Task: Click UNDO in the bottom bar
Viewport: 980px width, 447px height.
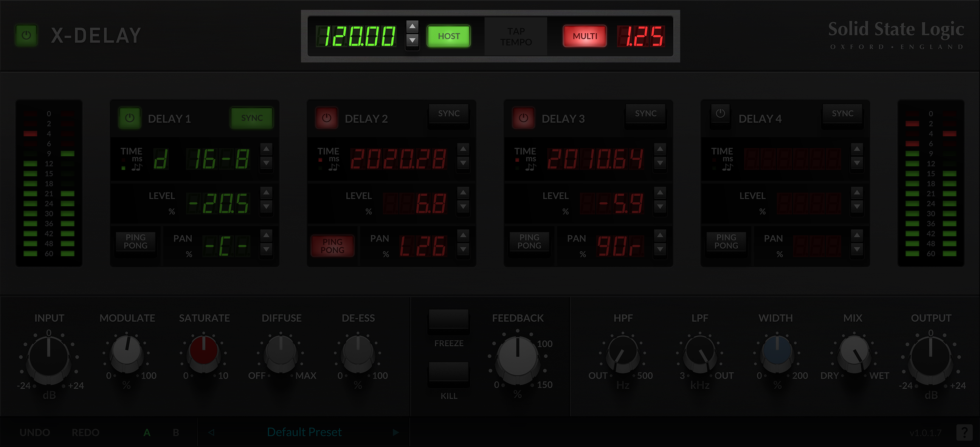Action: point(35,433)
